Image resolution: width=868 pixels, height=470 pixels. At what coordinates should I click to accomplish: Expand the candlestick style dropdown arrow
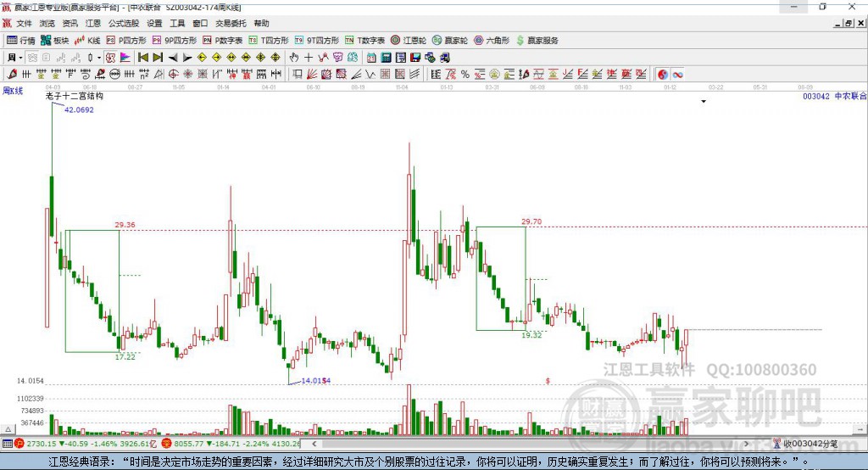[x=99, y=58]
